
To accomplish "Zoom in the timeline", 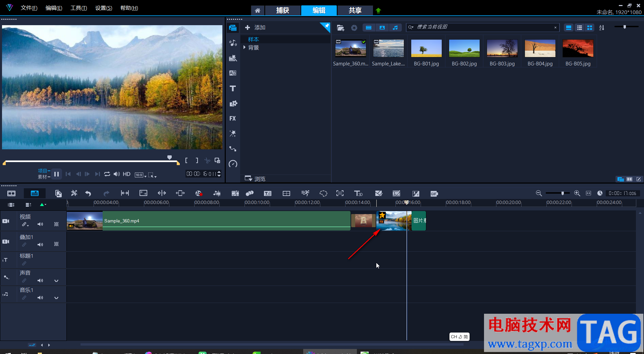I will tap(577, 193).
